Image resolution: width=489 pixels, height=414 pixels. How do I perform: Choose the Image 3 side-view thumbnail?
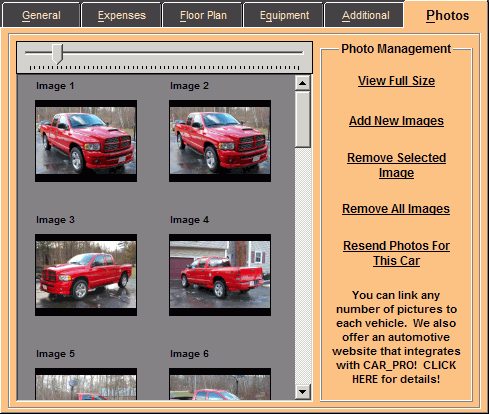point(86,275)
